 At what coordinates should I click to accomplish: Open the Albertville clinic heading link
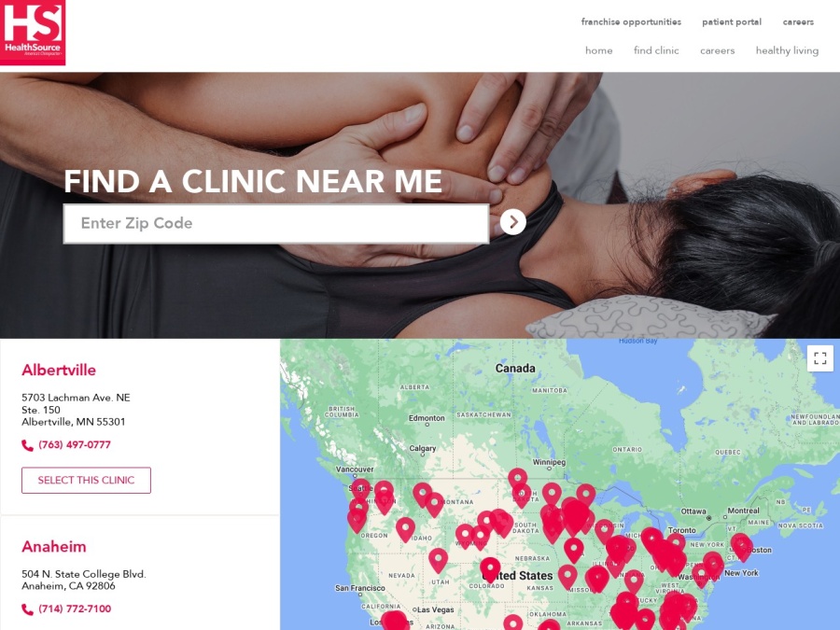[59, 371]
